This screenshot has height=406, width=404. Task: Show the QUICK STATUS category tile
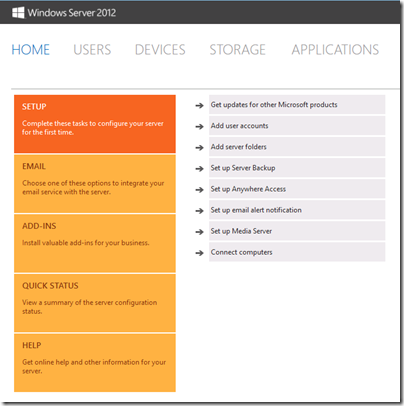(x=95, y=303)
